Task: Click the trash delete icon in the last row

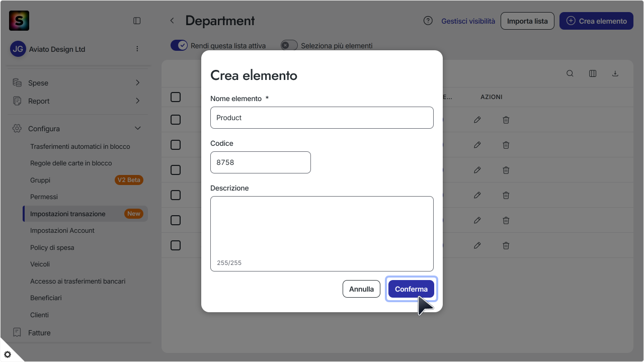Action: click(506, 245)
